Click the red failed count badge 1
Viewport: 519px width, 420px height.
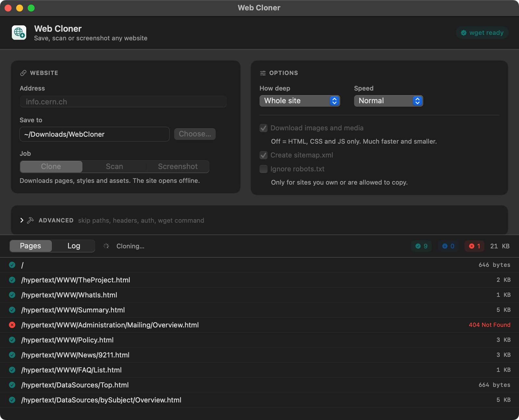[475, 246]
